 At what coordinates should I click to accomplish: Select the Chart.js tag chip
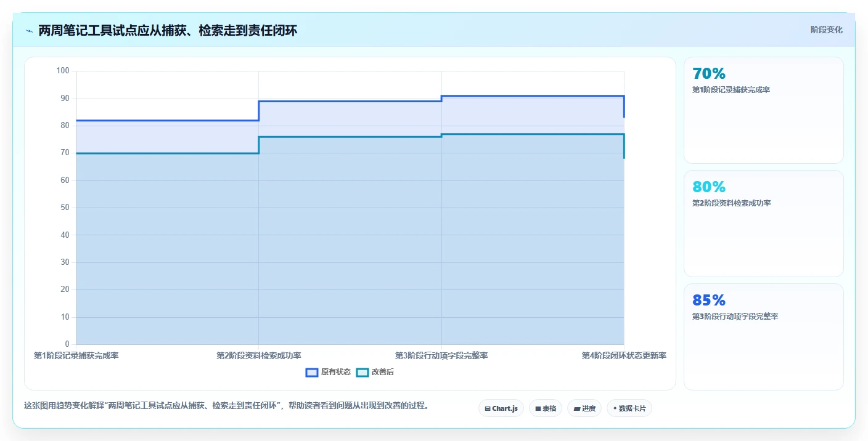pyautogui.click(x=501, y=408)
